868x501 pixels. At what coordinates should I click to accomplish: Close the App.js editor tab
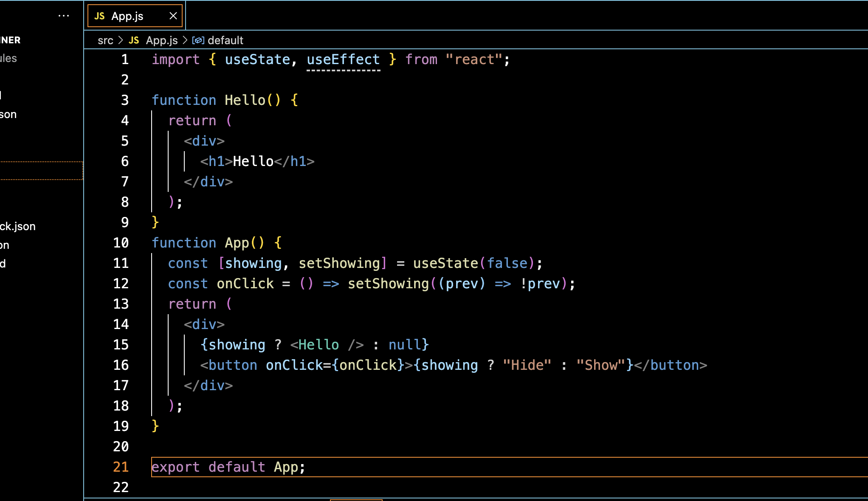(173, 16)
